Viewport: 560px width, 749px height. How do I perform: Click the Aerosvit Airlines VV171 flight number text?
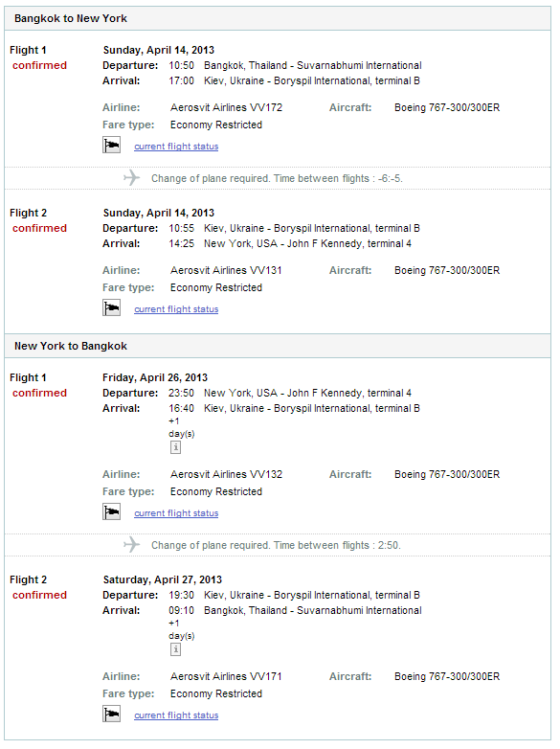(226, 676)
